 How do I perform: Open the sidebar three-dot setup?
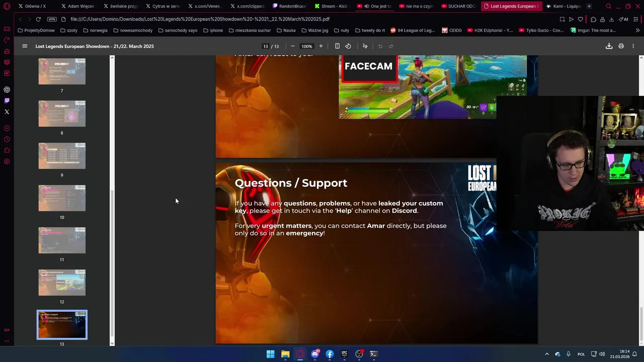(7, 341)
